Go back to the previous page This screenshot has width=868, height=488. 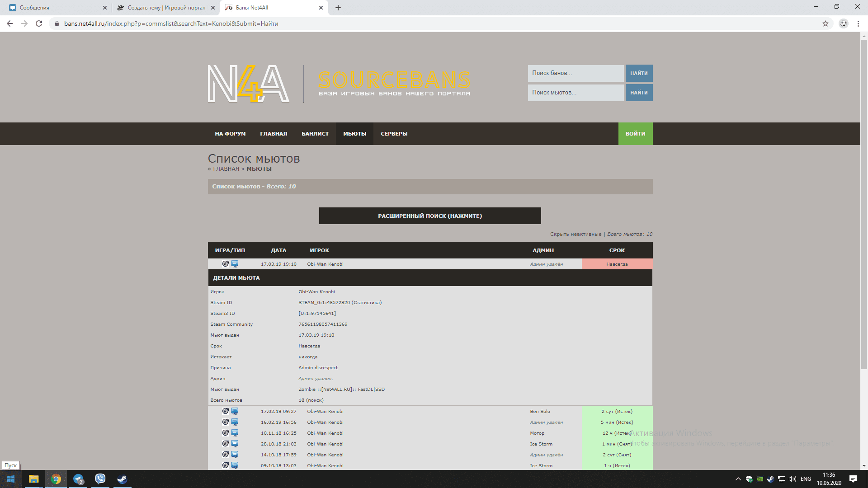10,23
